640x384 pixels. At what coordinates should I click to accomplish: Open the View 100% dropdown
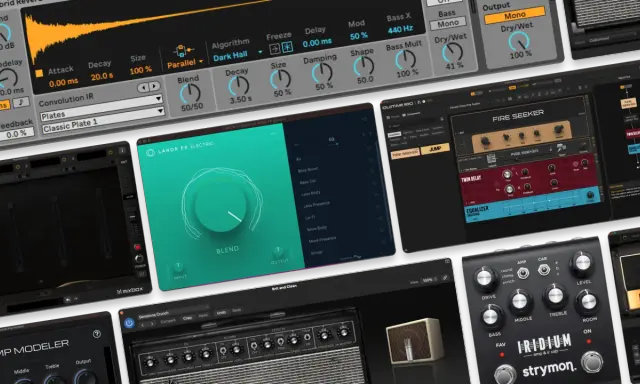(430, 280)
